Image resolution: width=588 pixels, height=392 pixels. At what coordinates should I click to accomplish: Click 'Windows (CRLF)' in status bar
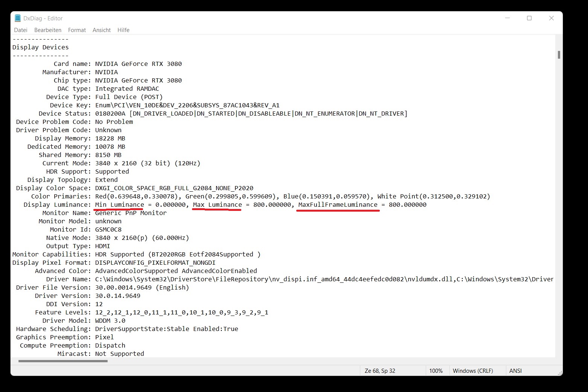(x=473, y=371)
